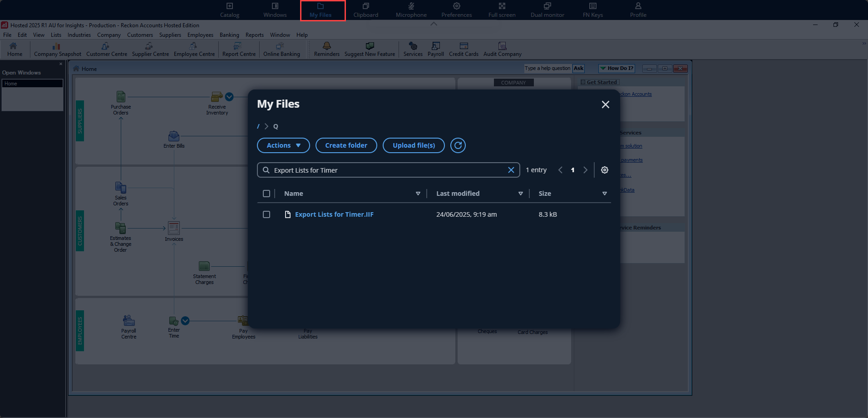This screenshot has height=418, width=868.
Task: Open the Payroll toolbar icon
Action: click(x=435, y=50)
